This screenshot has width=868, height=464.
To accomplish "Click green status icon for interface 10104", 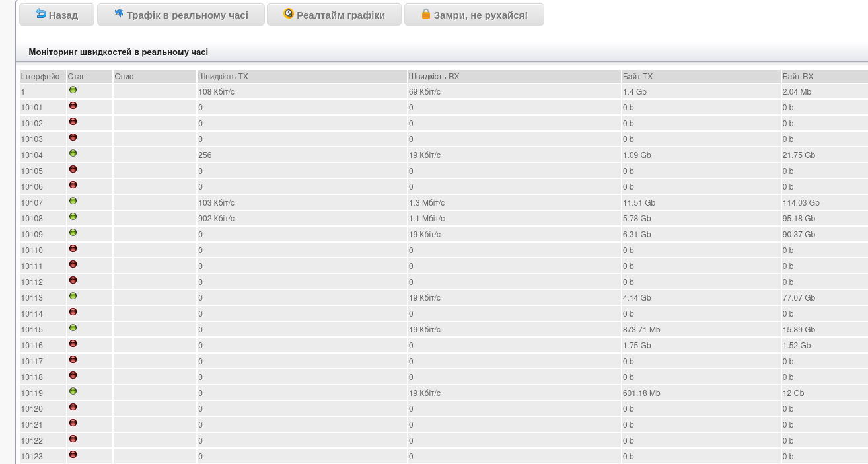I will 73,153.
